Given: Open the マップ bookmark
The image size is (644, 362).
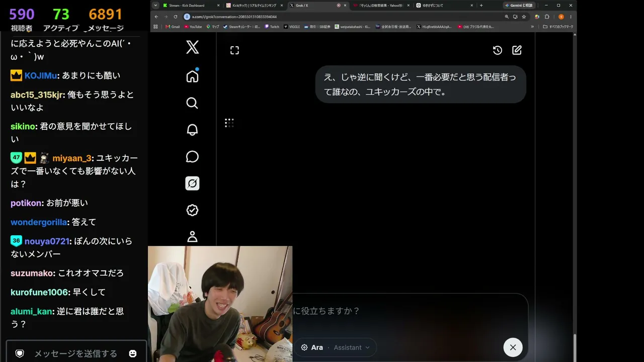Looking at the screenshot, I should pyautogui.click(x=212, y=27).
